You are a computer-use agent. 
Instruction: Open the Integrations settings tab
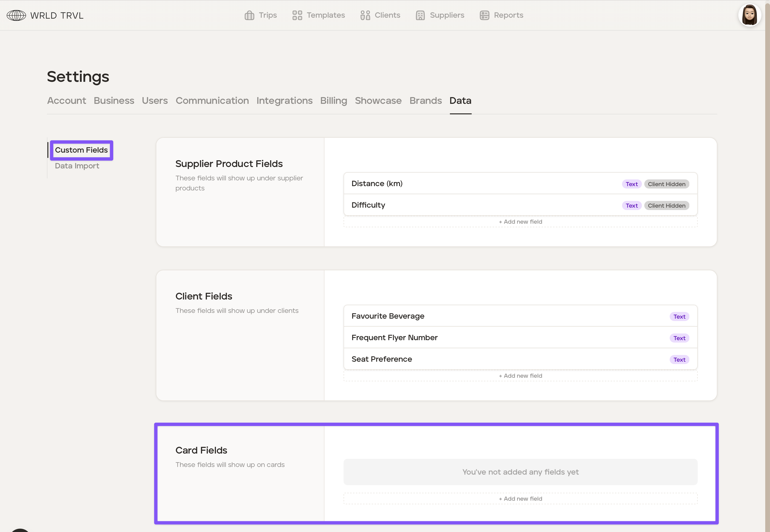click(x=284, y=101)
